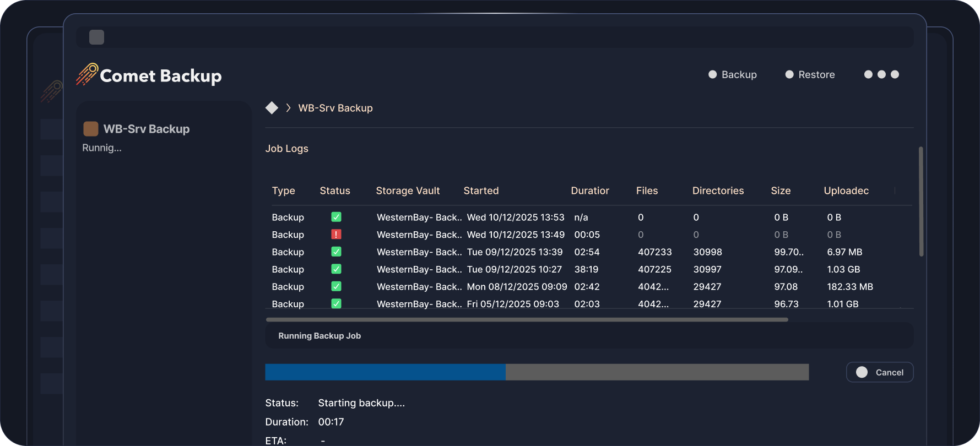The width and height of the screenshot is (980, 446).
Task: Click the Running Backup Job header bar
Action: click(589, 335)
